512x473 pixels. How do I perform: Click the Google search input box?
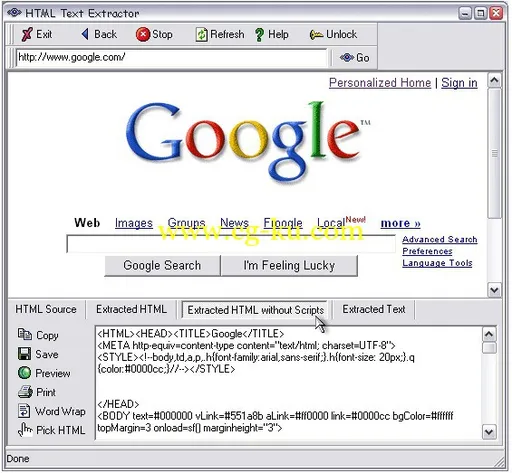pyautogui.click(x=231, y=244)
